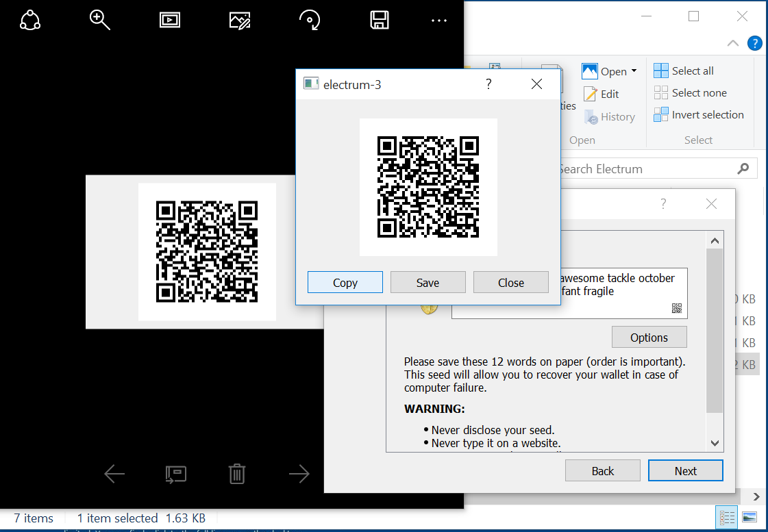The image size is (768, 532).
Task: Click the wizard's vertical scrollbar thumb
Action: click(x=715, y=331)
